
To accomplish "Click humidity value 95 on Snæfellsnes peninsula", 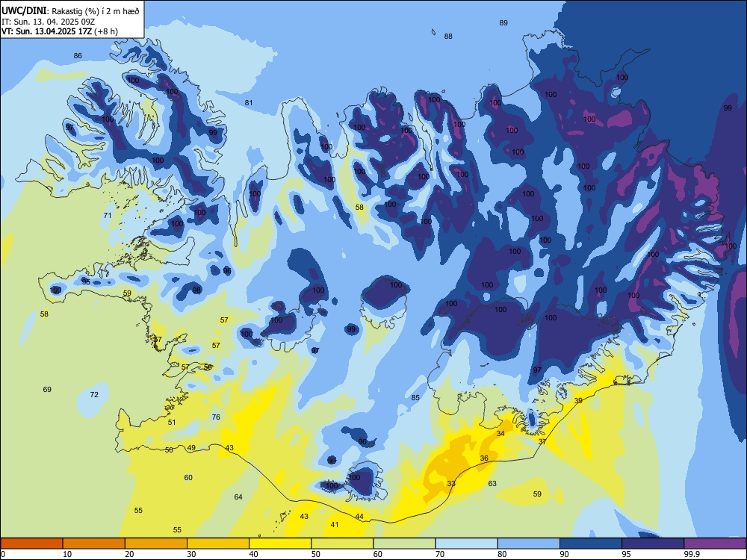I will tap(86, 282).
